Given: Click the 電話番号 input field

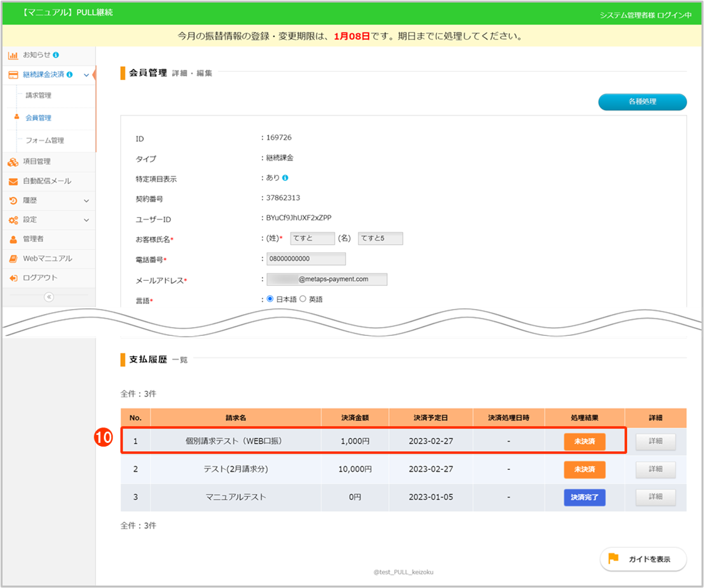Looking at the screenshot, I should tap(306, 259).
